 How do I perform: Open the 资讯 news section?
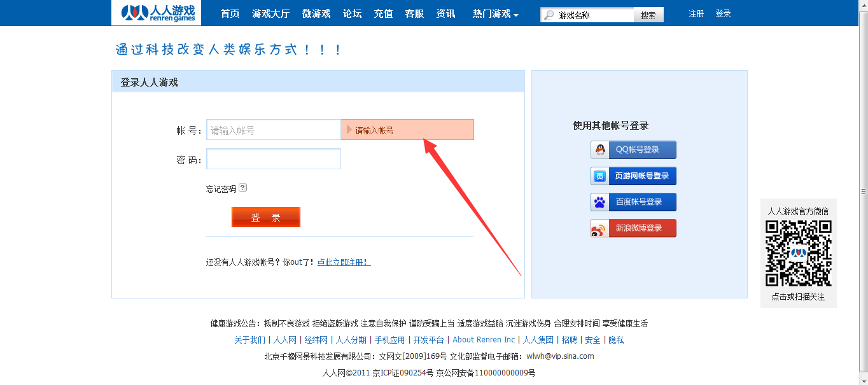[446, 13]
